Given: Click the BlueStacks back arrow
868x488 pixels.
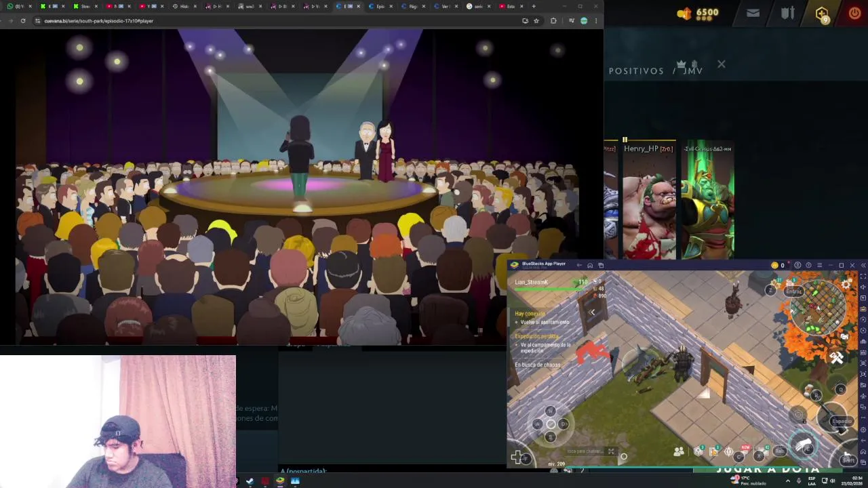Looking at the screenshot, I should (x=578, y=265).
